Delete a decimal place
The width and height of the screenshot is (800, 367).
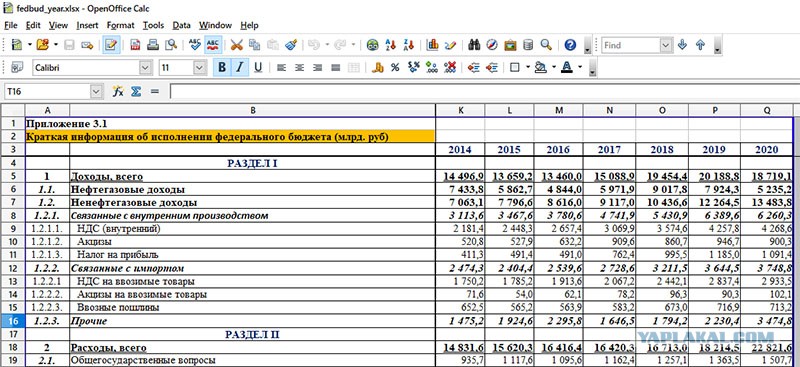pos(449,67)
